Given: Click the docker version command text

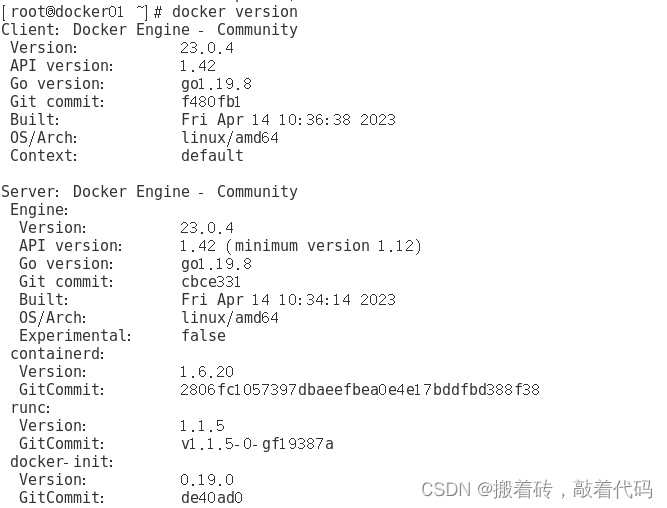Looking at the screenshot, I should pyautogui.click(x=235, y=11).
